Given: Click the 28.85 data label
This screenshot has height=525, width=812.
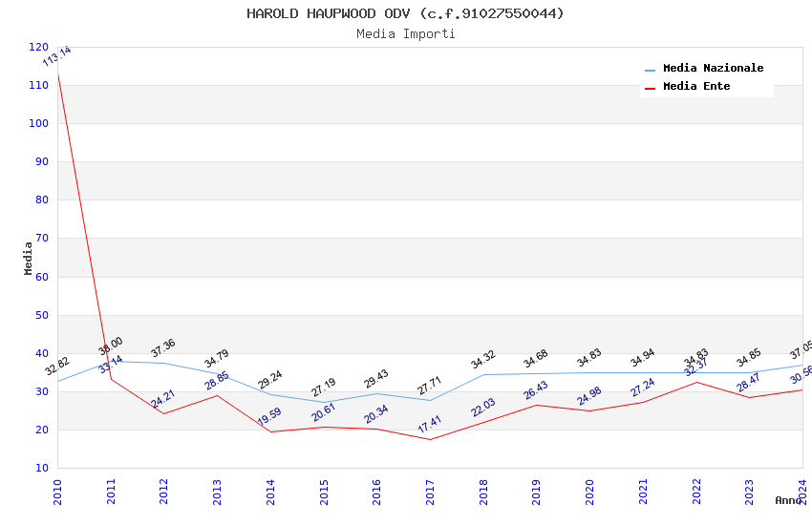Looking at the screenshot, I should pos(217,381).
